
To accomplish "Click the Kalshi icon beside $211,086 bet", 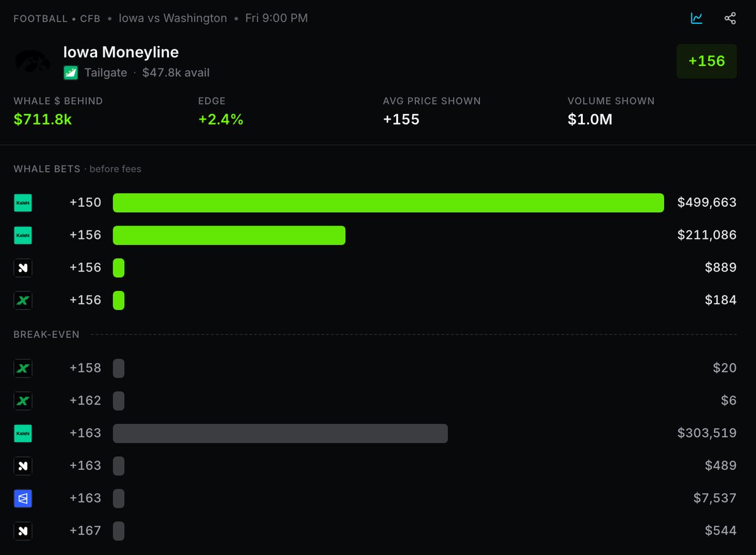I will 23,236.
